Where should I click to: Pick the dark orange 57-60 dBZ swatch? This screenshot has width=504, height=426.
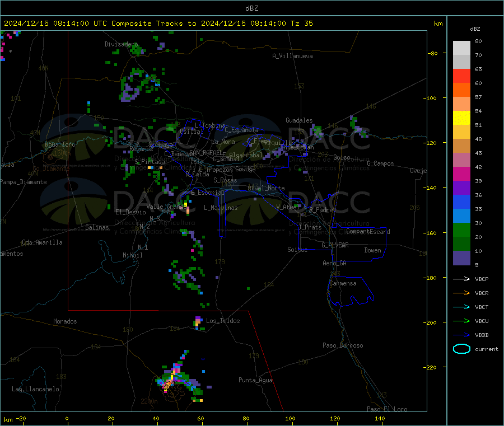click(x=461, y=90)
